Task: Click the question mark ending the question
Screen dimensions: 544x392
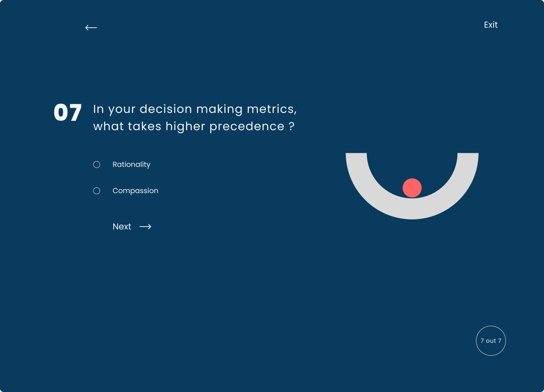Action: [292, 126]
